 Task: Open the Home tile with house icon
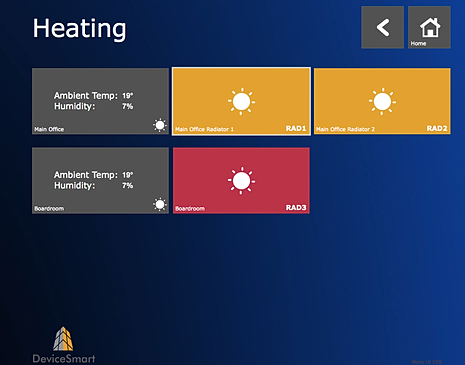(429, 27)
